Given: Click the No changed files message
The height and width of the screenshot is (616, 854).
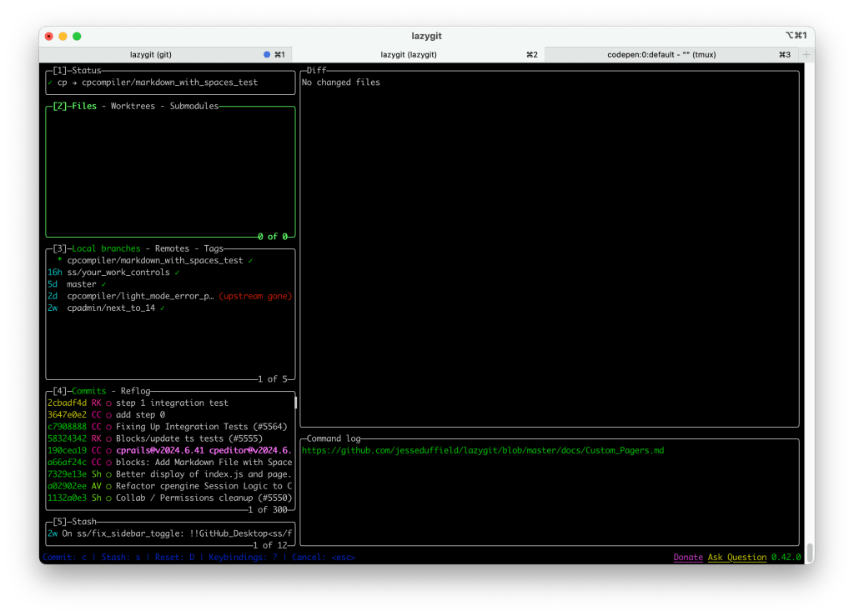Looking at the screenshot, I should (x=341, y=83).
